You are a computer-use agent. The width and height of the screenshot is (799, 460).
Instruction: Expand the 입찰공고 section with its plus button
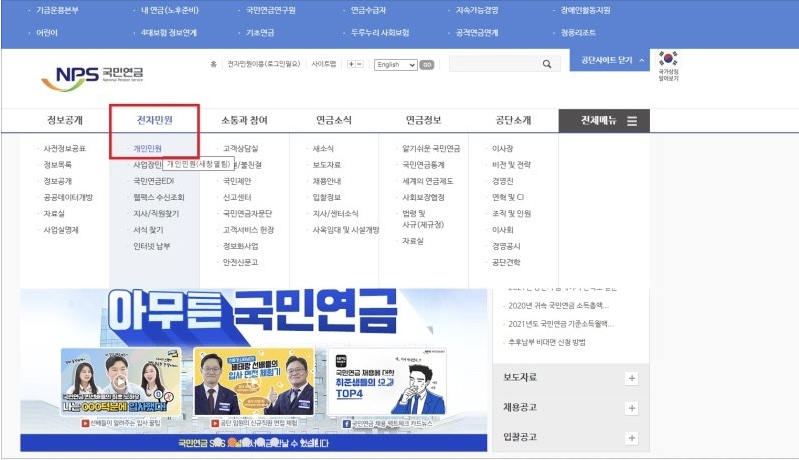(632, 438)
